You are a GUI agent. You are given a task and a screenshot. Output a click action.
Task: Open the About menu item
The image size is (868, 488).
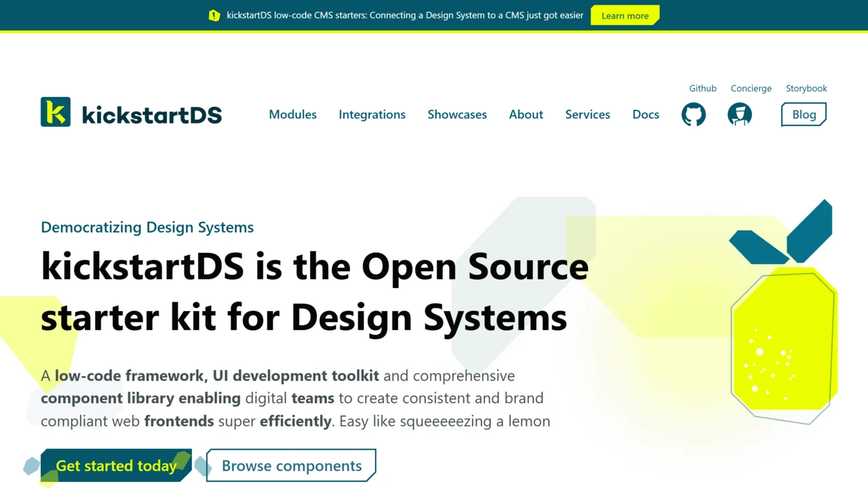pyautogui.click(x=526, y=115)
